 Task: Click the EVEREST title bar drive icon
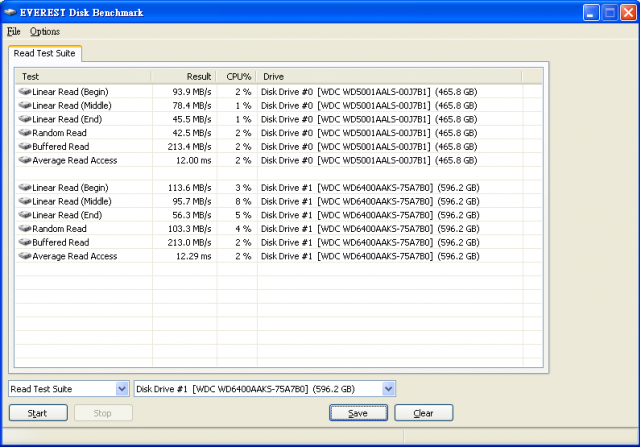pyautogui.click(x=10, y=12)
